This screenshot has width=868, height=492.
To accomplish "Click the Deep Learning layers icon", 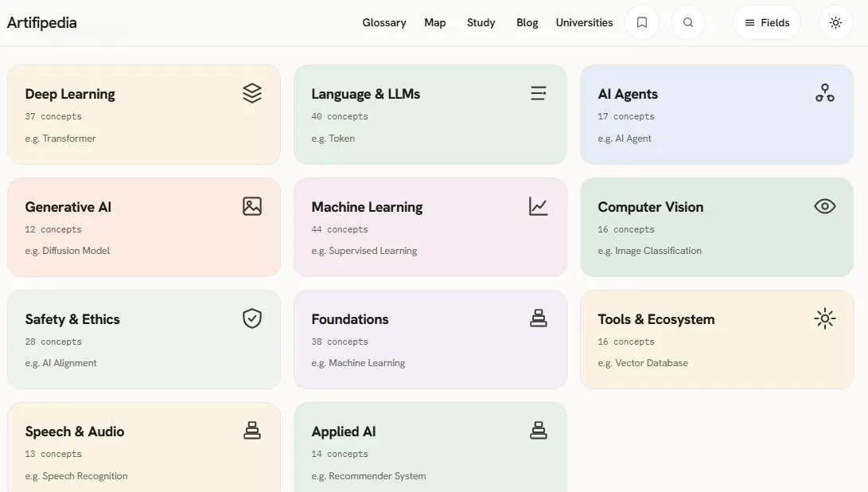I will [x=252, y=93].
